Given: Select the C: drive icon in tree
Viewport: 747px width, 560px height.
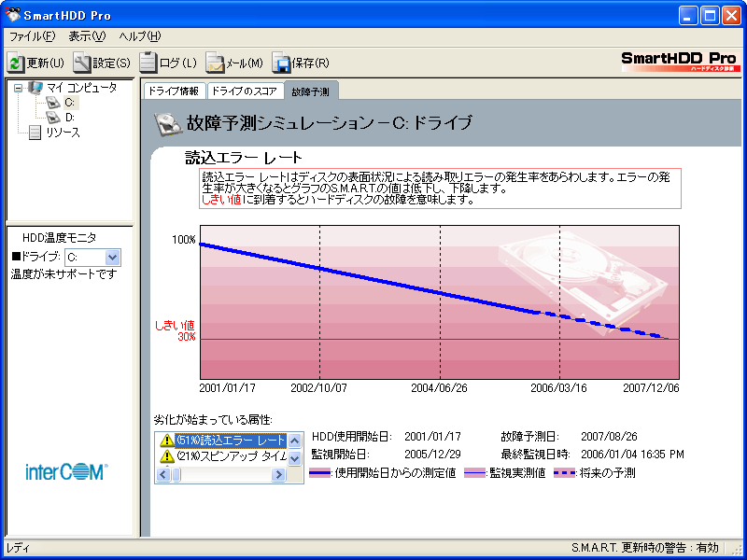Looking at the screenshot, I should point(53,103).
